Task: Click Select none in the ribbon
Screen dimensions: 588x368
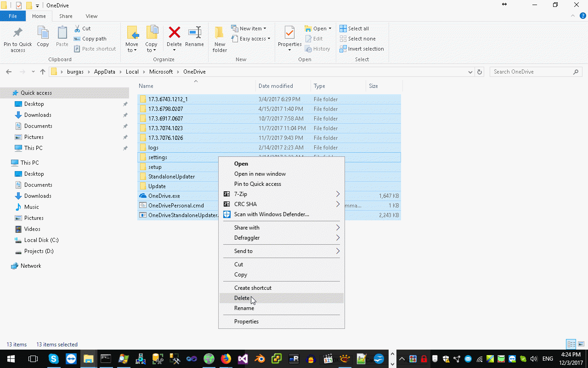Action: [357, 39]
